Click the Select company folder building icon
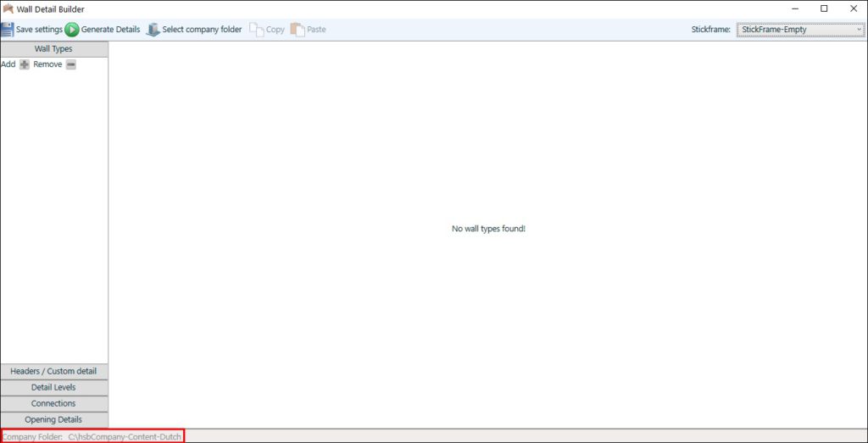The height and width of the screenshot is (443, 868). pos(153,30)
